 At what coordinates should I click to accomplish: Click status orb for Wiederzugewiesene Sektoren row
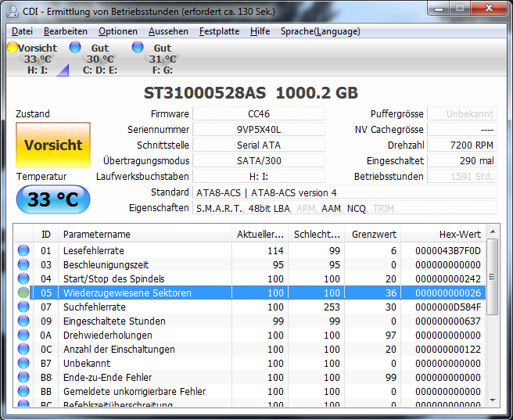pos(23,293)
